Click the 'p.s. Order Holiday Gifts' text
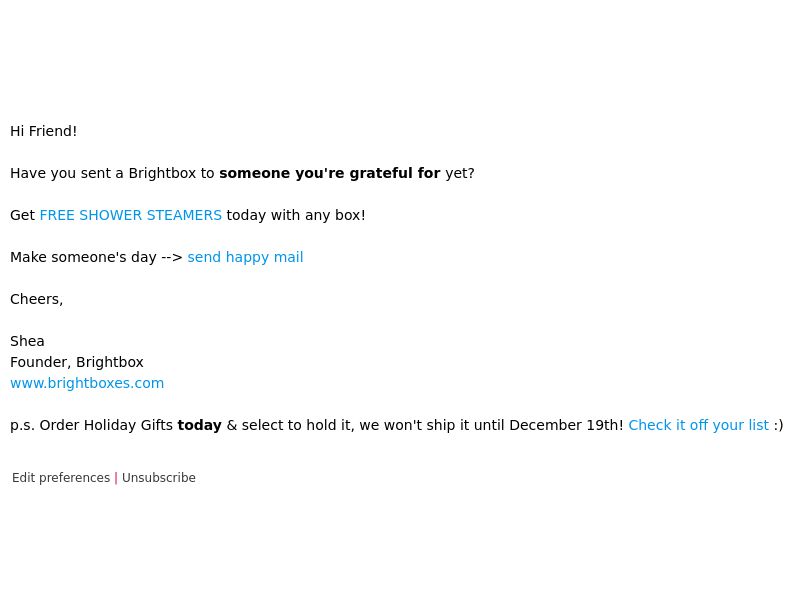Viewport: 800px width, 600px height. (x=91, y=425)
